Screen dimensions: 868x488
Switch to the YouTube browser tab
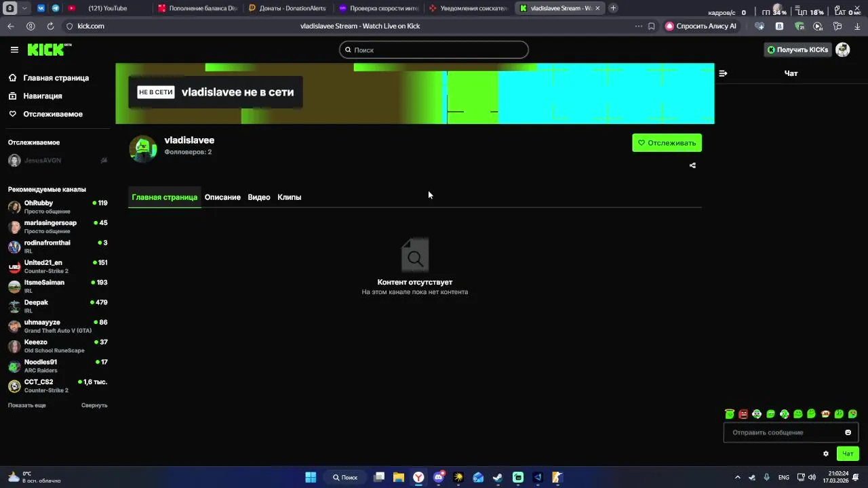[106, 8]
